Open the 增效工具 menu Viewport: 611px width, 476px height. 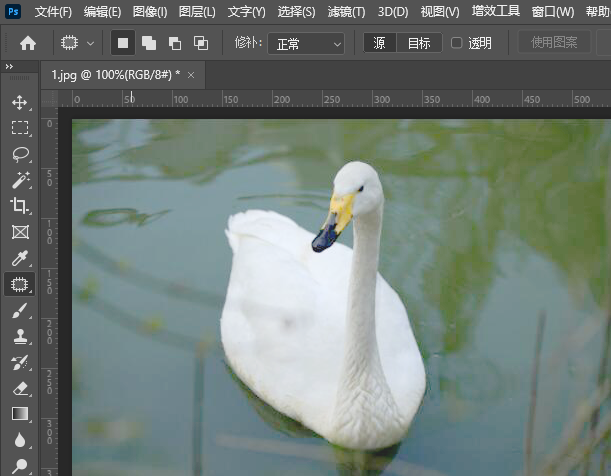(496, 11)
